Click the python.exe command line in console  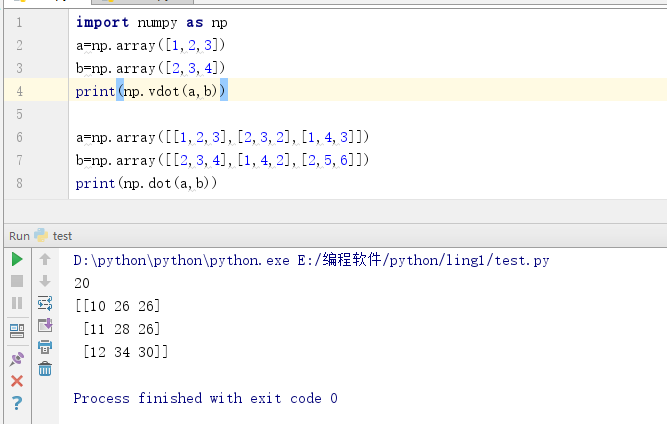pos(311,259)
